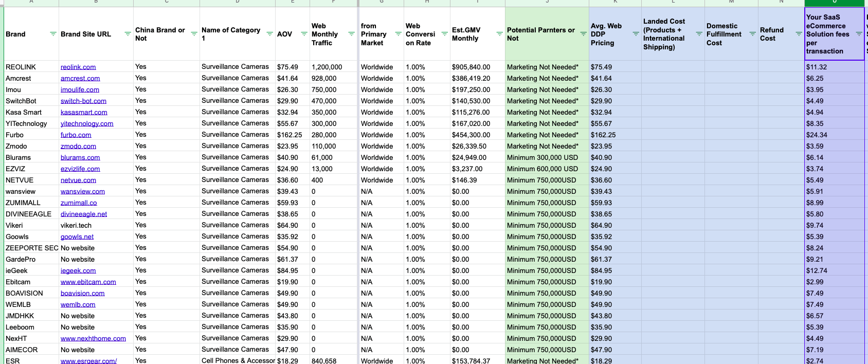Image resolution: width=868 pixels, height=364 pixels.
Task: Open filter for Avg. Web DDP Pricing column
Action: [636, 34]
